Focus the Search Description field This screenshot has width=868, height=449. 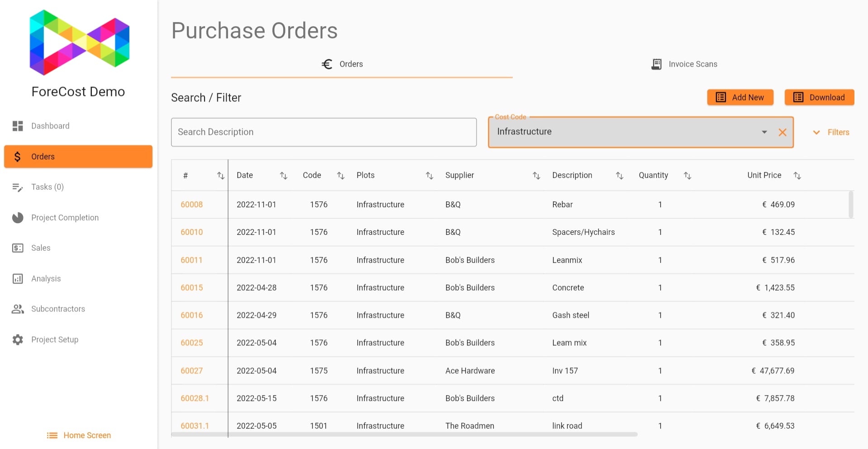pyautogui.click(x=324, y=132)
